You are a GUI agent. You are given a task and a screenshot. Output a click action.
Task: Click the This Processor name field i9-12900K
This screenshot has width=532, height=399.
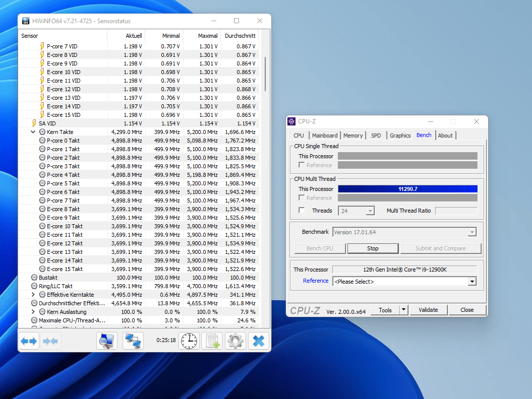(405, 270)
